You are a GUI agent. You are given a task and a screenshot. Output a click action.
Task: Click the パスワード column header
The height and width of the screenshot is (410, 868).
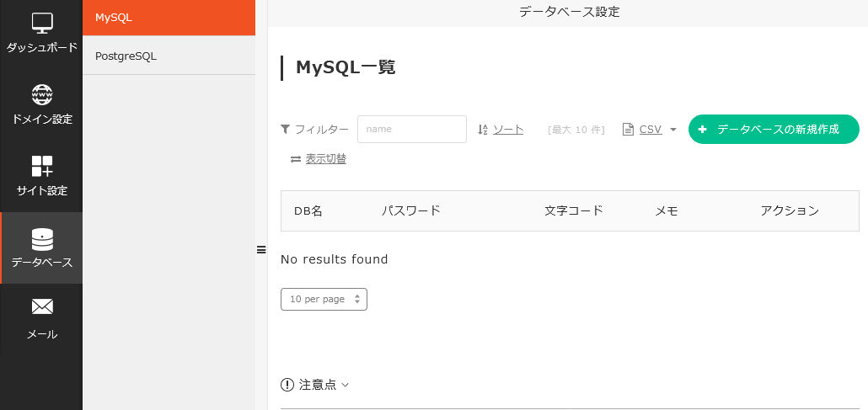tap(410, 210)
